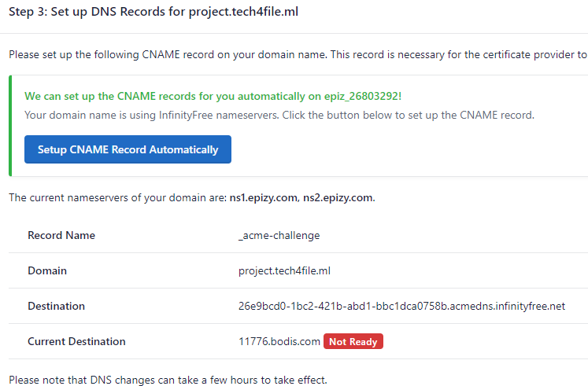Click the Setup CNAME Record Automatically button
Image resolution: width=588 pixels, height=386 pixels.
click(128, 149)
